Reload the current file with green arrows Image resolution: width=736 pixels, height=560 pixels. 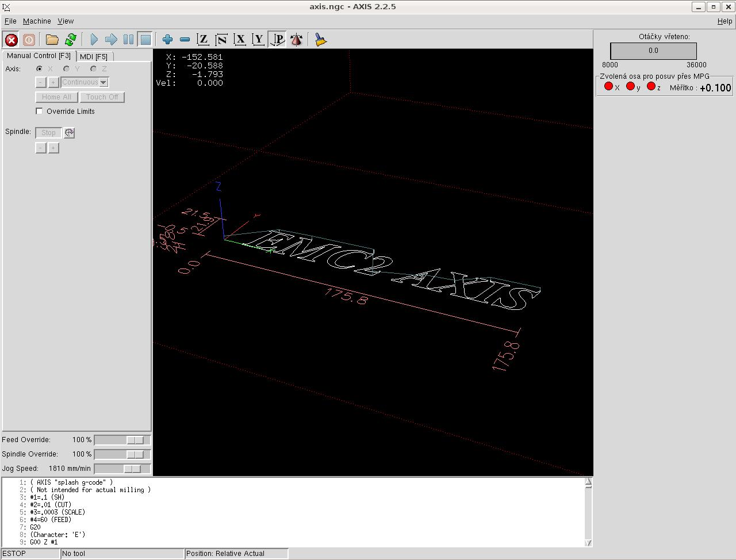[x=71, y=40]
